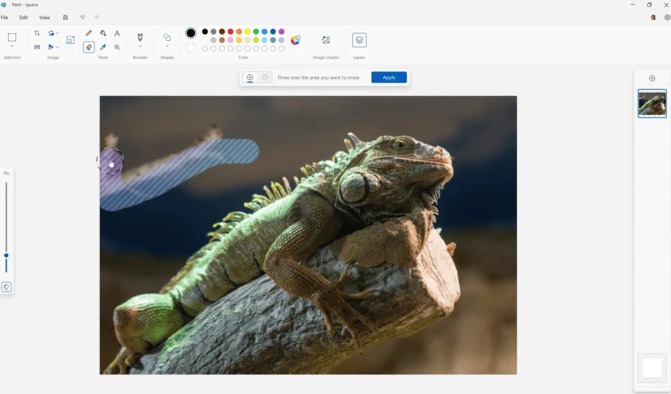Pick the purple color swatch
Viewport: 671px width, 394px height.
pyautogui.click(x=282, y=32)
